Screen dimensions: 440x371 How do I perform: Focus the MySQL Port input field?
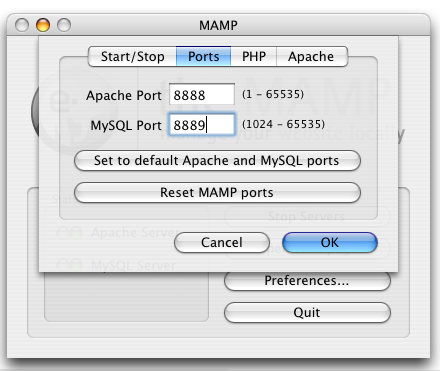pos(202,125)
